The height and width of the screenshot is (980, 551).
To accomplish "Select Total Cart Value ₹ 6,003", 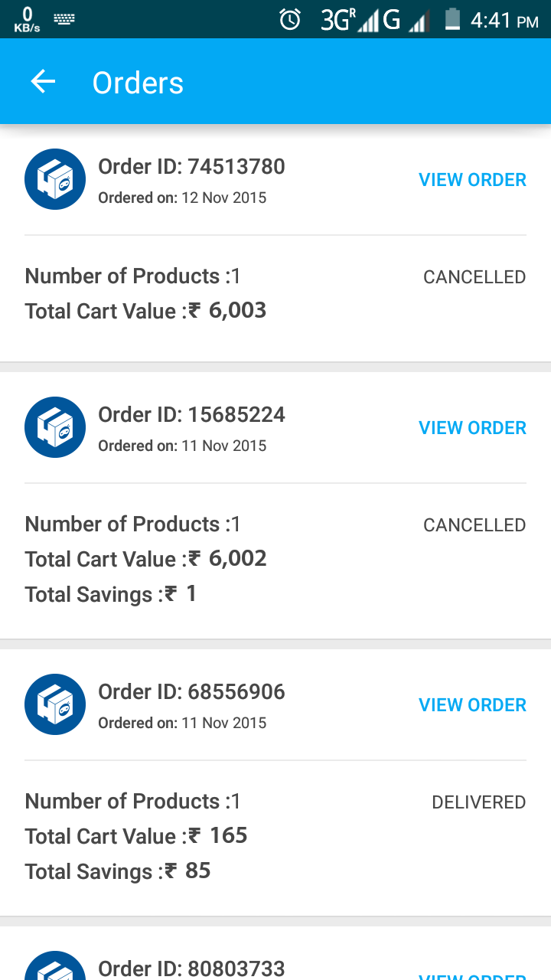I will [145, 311].
